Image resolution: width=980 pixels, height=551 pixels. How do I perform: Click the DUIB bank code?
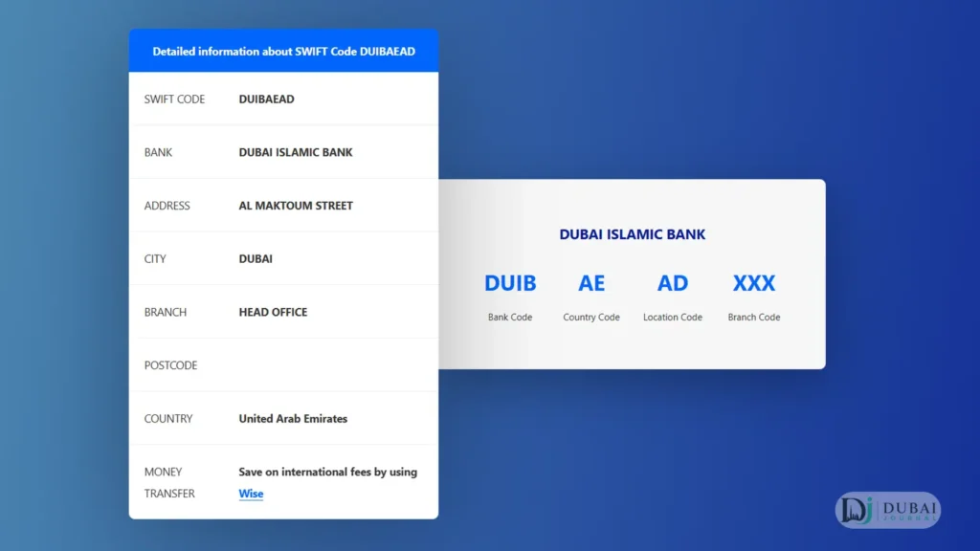[x=510, y=283]
